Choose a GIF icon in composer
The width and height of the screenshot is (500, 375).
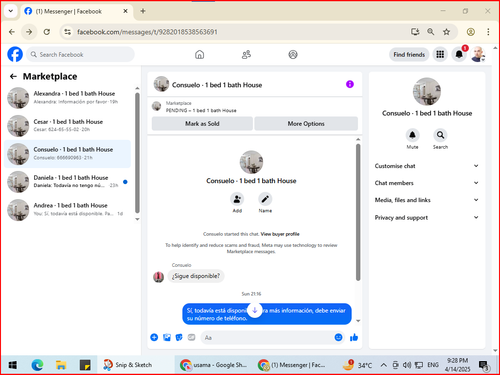coord(191,337)
